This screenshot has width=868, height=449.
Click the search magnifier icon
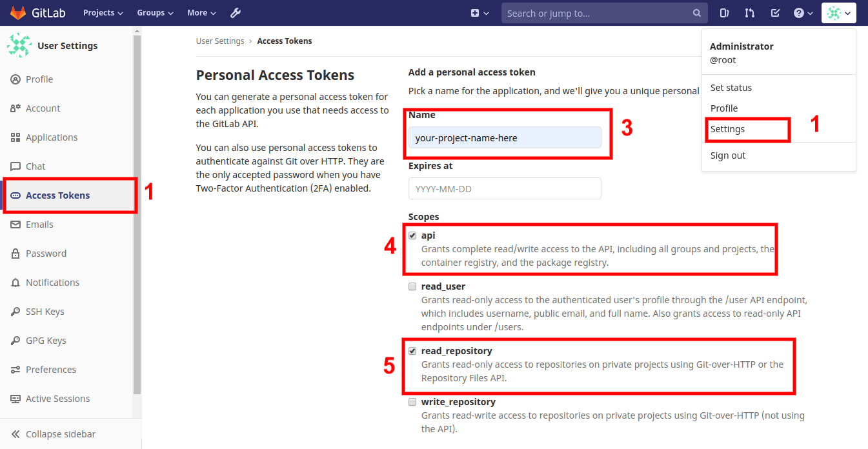coord(696,13)
